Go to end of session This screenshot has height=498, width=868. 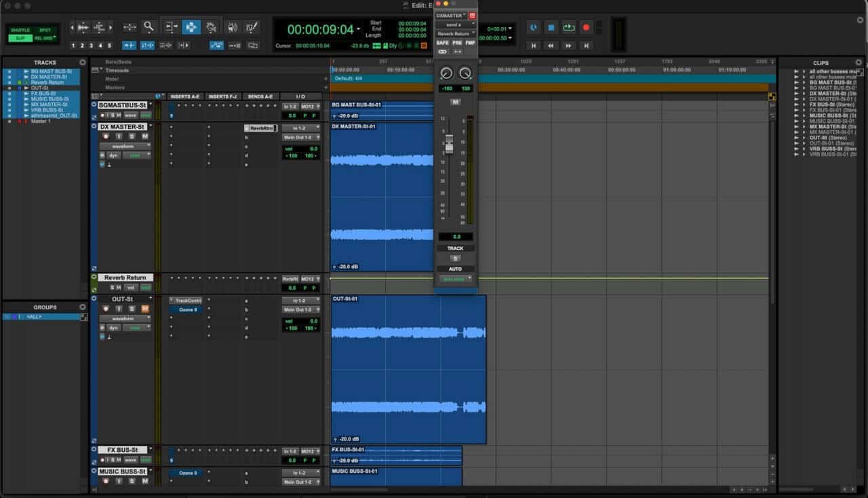pos(587,45)
